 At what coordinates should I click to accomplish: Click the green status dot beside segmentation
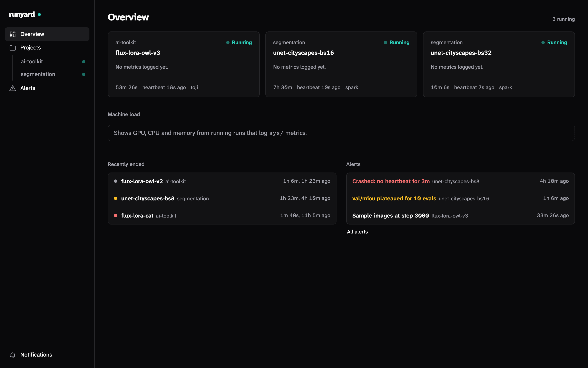pyautogui.click(x=84, y=74)
